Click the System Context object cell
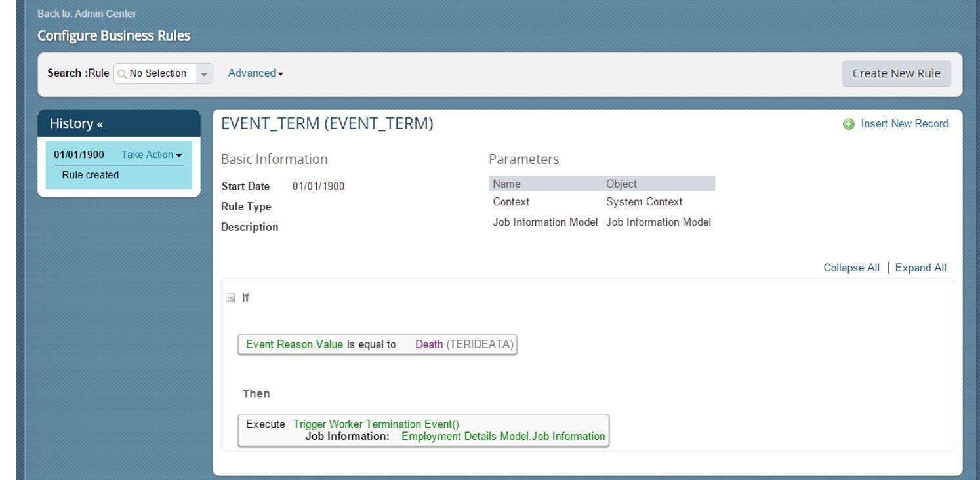Screen dimensions: 980x480 click(644, 202)
